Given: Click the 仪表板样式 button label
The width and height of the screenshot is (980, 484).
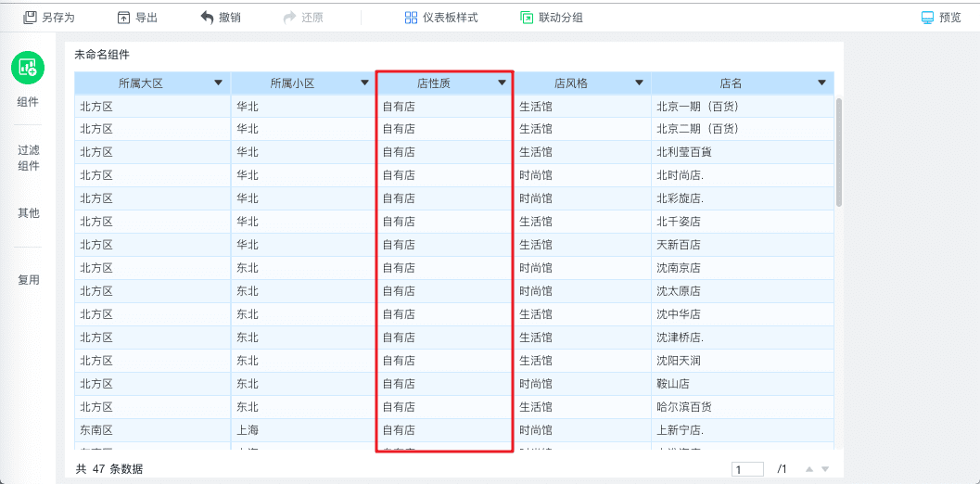Looking at the screenshot, I should point(451,18).
